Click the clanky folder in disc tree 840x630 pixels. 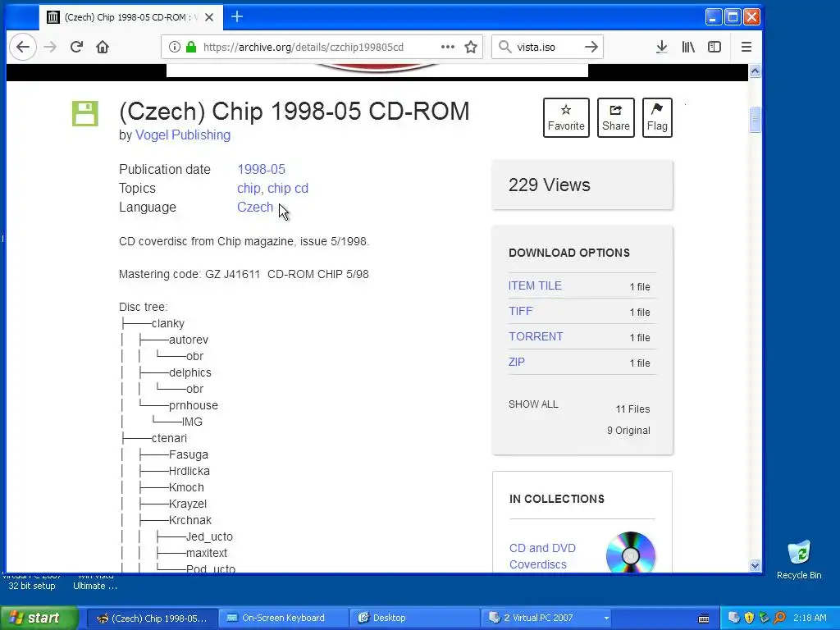point(167,323)
